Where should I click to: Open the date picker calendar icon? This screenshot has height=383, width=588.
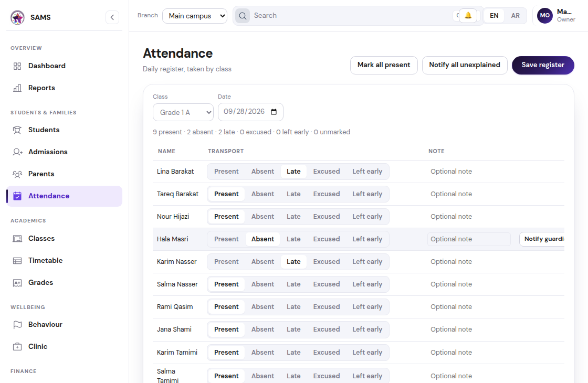[x=274, y=112]
